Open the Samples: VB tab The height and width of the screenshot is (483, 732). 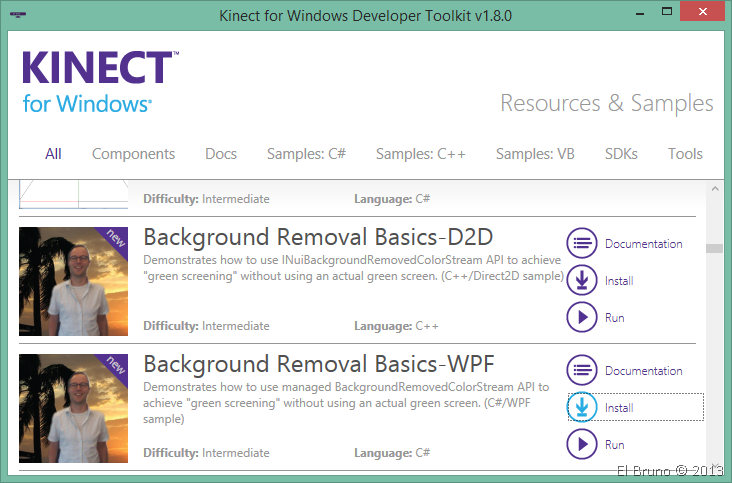(535, 154)
